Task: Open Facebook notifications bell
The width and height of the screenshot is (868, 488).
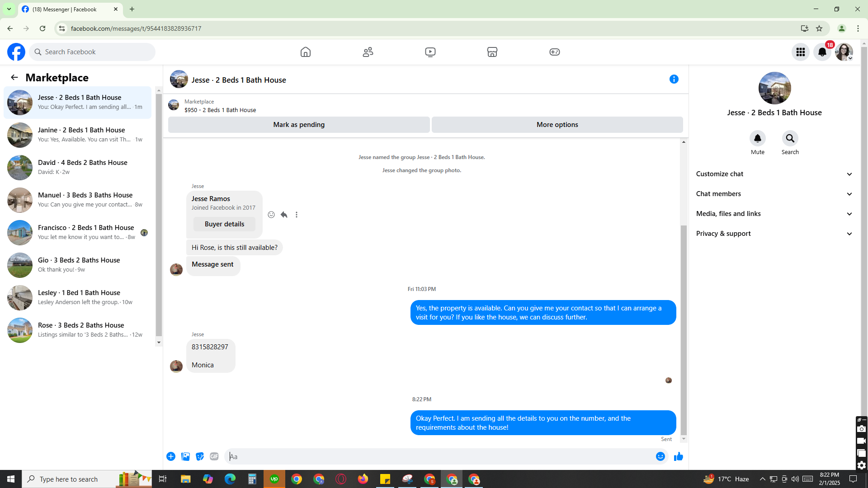Action: [x=822, y=52]
